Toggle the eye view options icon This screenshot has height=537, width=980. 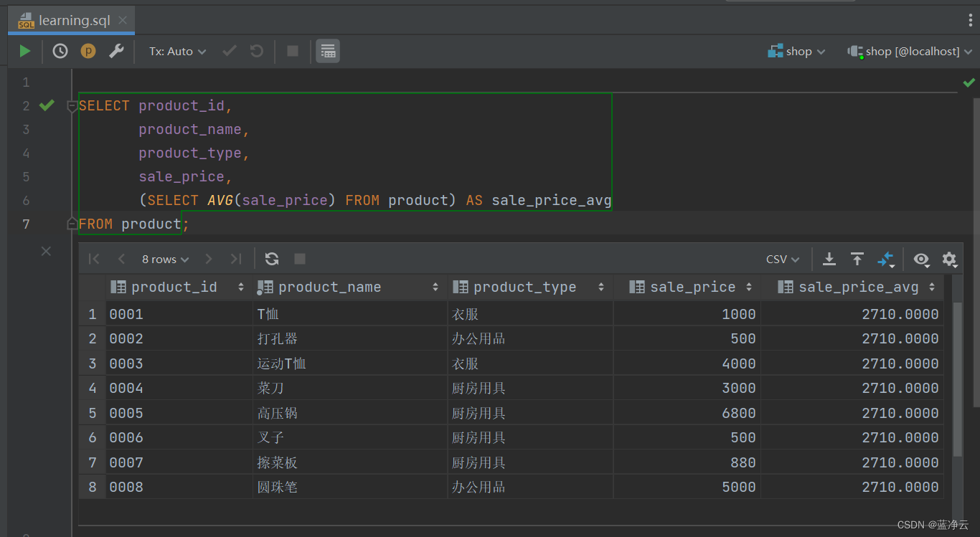[922, 260]
